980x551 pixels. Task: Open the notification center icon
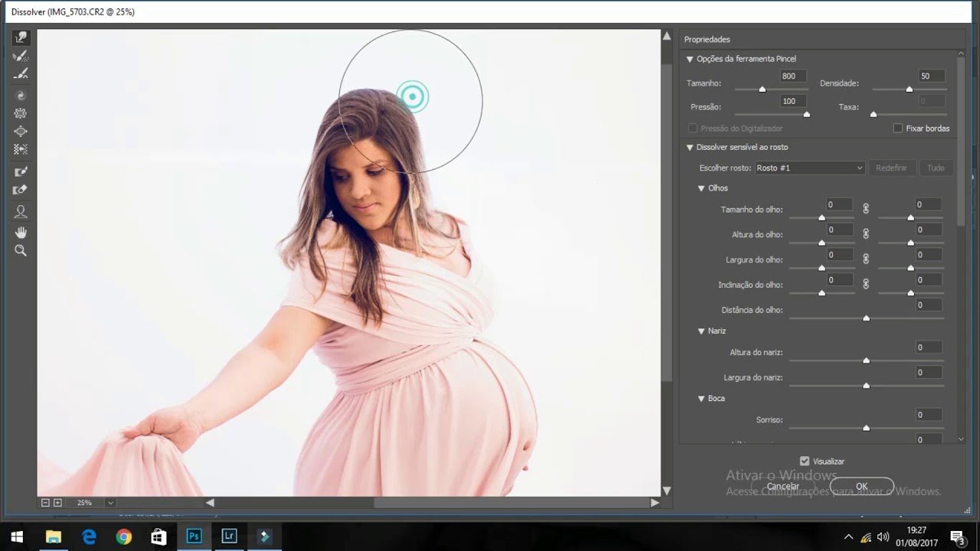pos(956,536)
